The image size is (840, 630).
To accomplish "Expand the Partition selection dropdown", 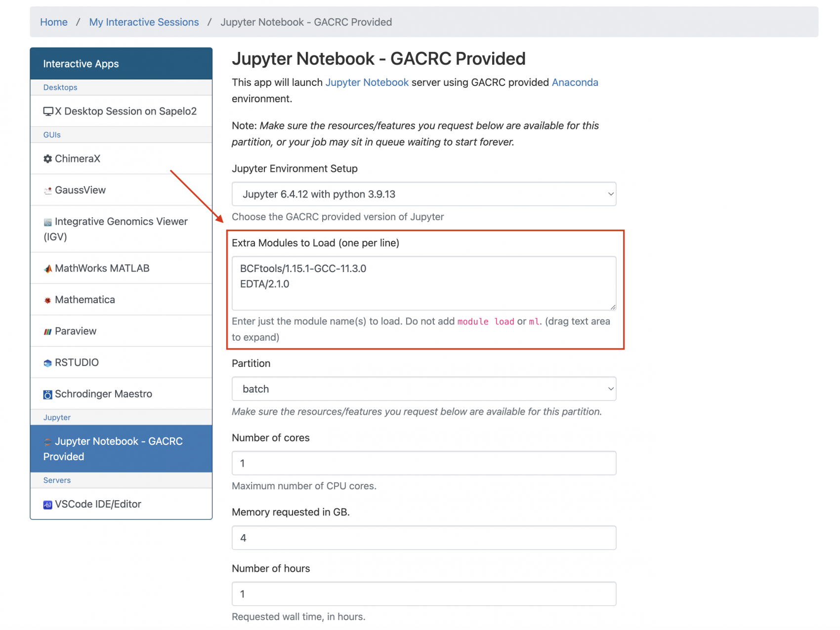I will 423,389.
